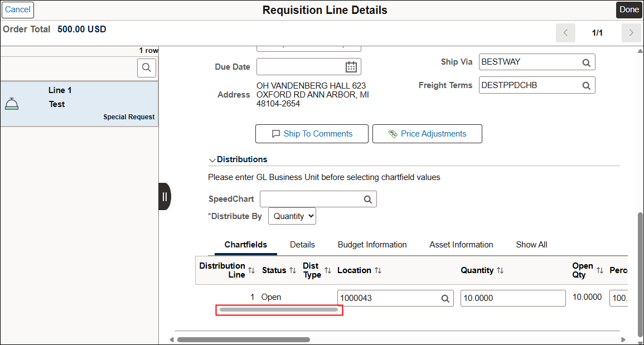Click the Ship Via lookup magnifier
This screenshot has width=644, height=345.
586,62
